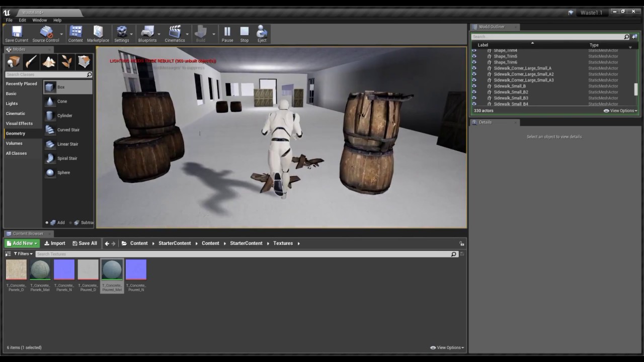
Task: Open the Cinematics toolbar icon
Action: [x=175, y=34]
